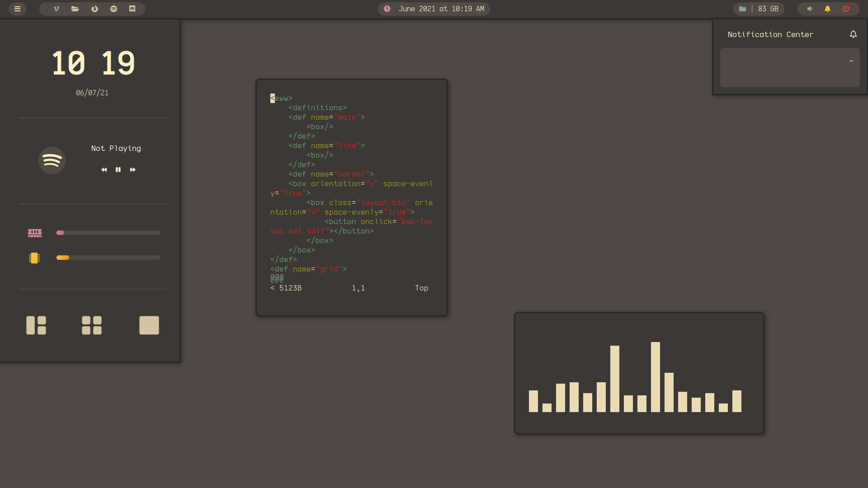The height and width of the screenshot is (488, 868).
Task: Click the keyboard icon next to the first slider
Action: [34, 233]
